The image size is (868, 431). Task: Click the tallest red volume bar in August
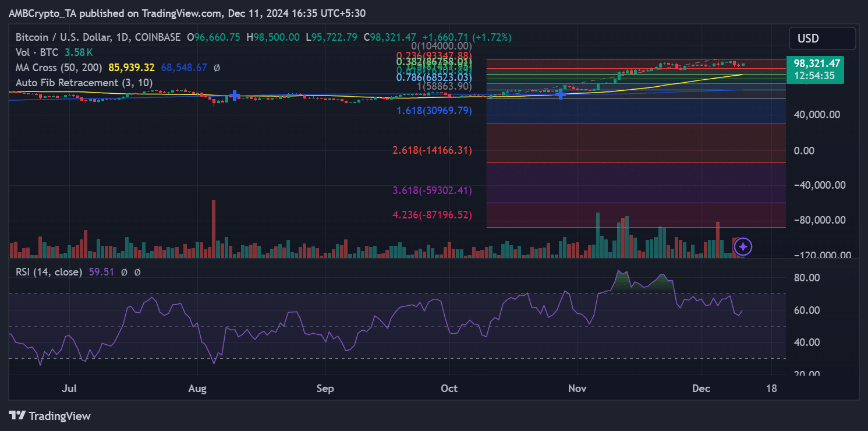214,228
